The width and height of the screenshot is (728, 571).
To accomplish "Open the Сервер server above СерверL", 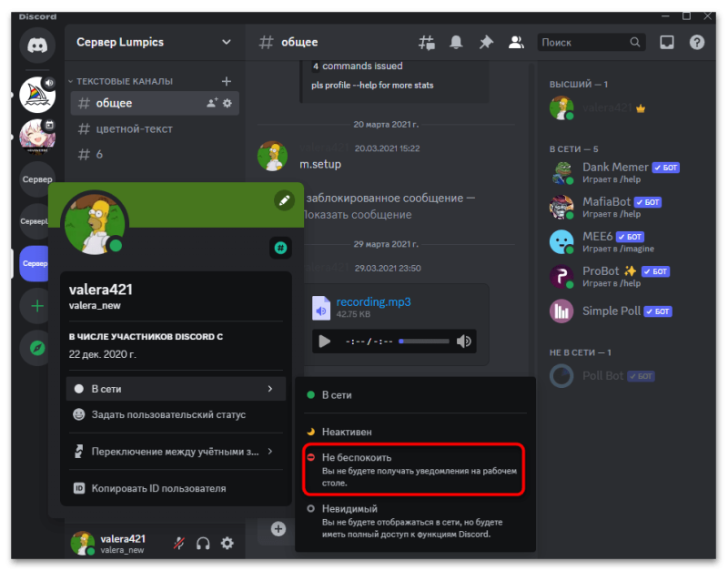I will click(x=36, y=179).
